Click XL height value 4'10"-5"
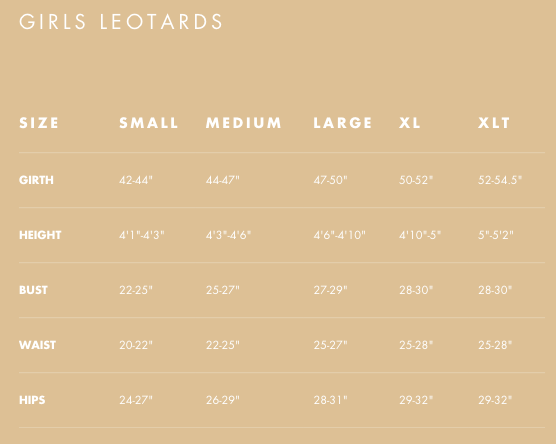Screen dimensions: 556x444 tap(420, 235)
